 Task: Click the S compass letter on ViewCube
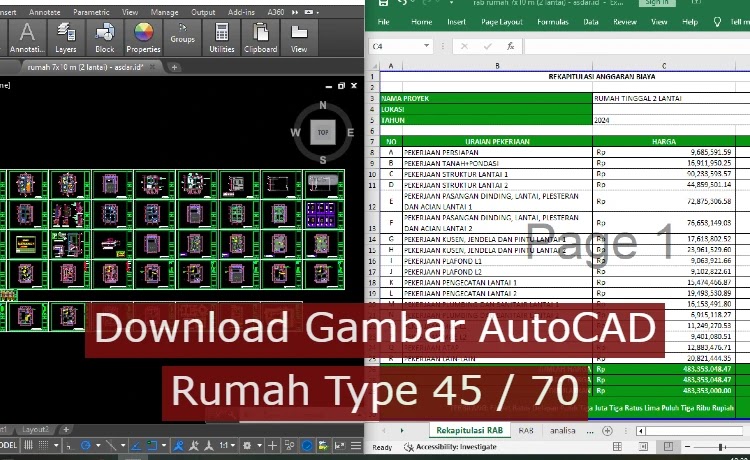tap(323, 160)
